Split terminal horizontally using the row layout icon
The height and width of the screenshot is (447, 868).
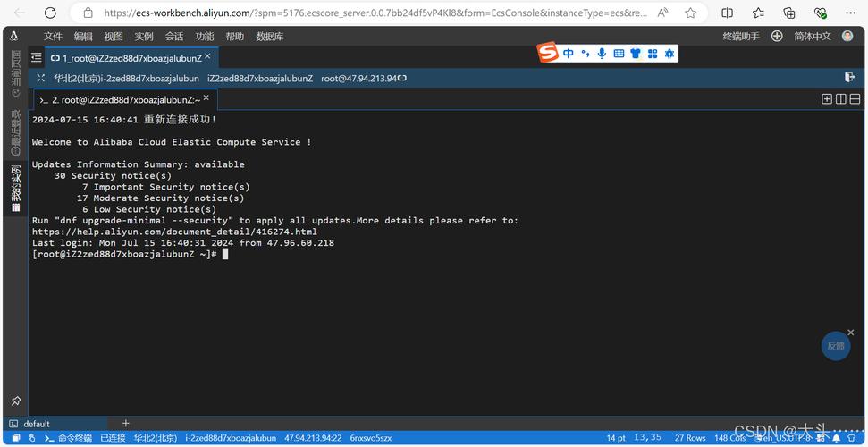[x=855, y=99]
